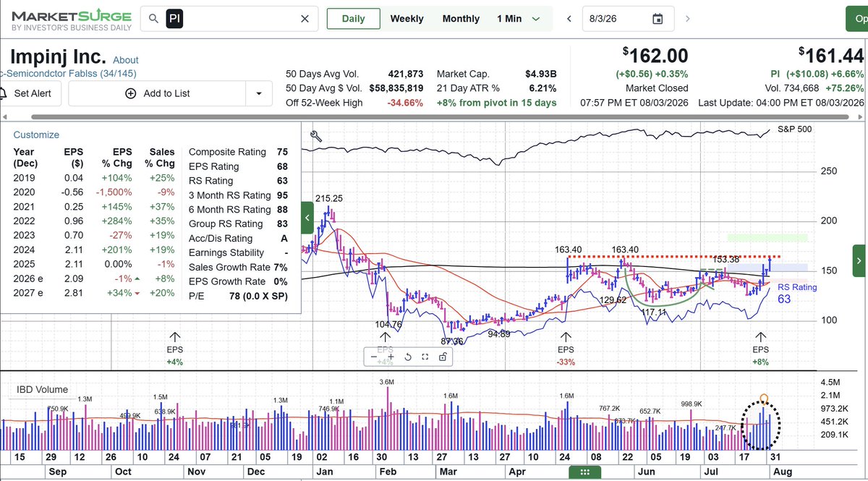
Task: Click the 153.38 price label
Action: tap(727, 259)
